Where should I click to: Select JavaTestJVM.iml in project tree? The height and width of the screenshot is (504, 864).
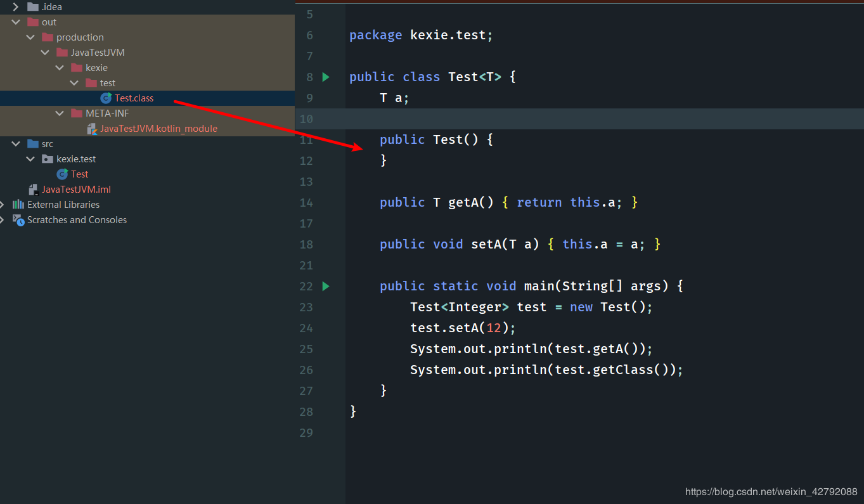click(77, 190)
